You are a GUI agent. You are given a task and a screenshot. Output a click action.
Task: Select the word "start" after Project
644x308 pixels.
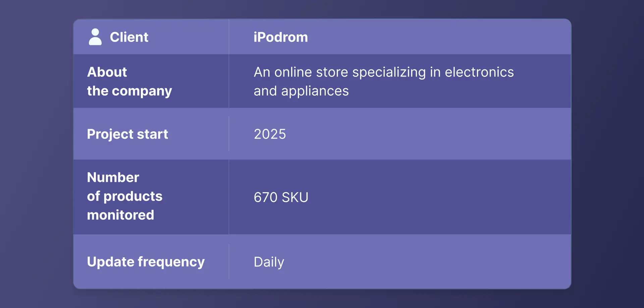tap(153, 134)
